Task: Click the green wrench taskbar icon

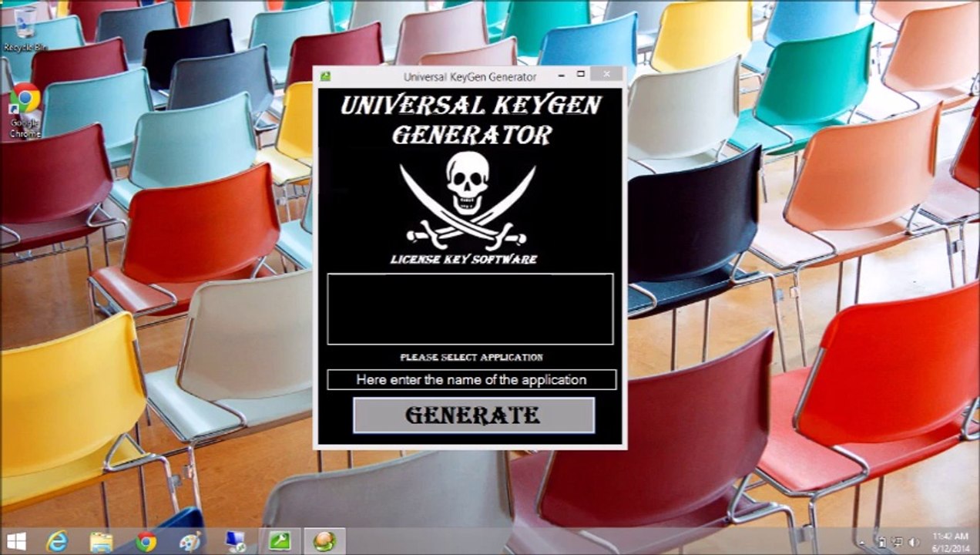Action: [x=279, y=542]
